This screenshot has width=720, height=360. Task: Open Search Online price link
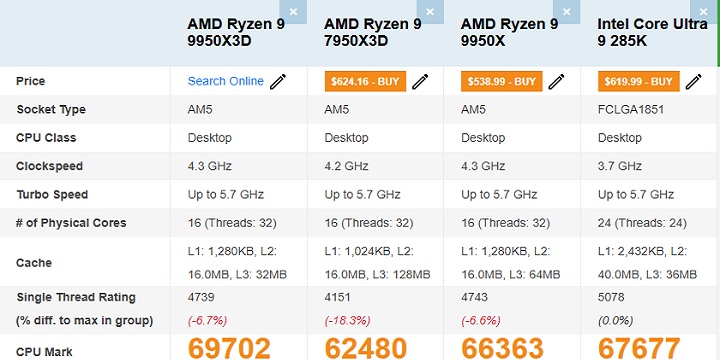[225, 81]
